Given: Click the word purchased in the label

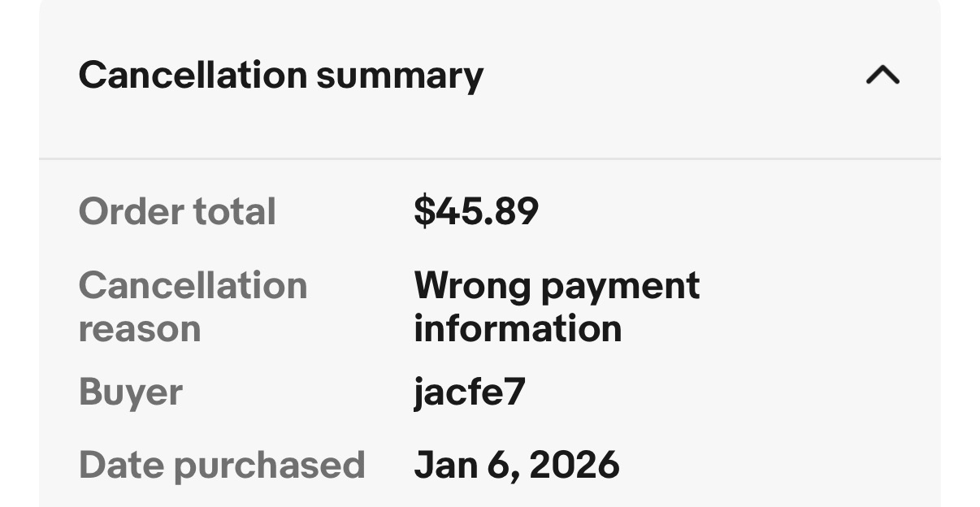Looking at the screenshot, I should [269, 466].
